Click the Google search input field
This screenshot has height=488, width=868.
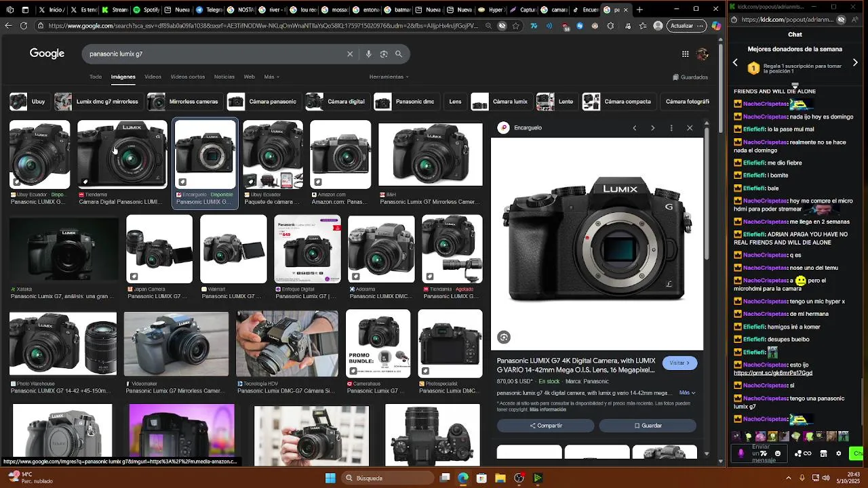214,54
